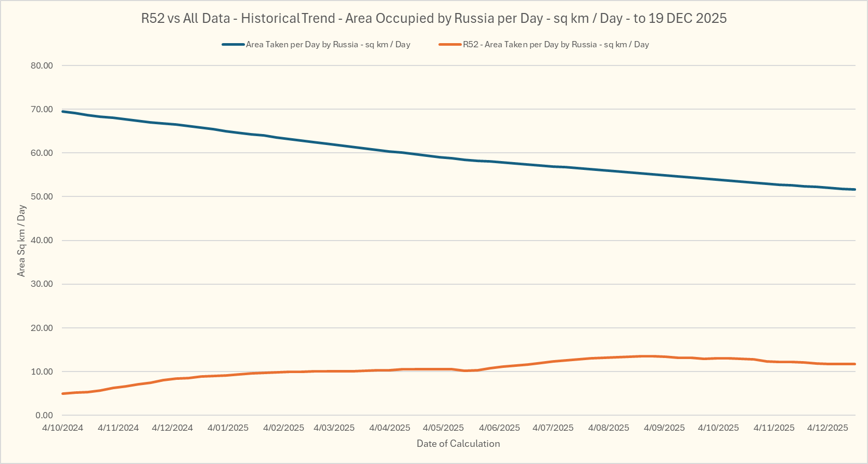Select the 'Area Sq km / Day' vertical axis title
This screenshot has width=868, height=464.
point(21,240)
